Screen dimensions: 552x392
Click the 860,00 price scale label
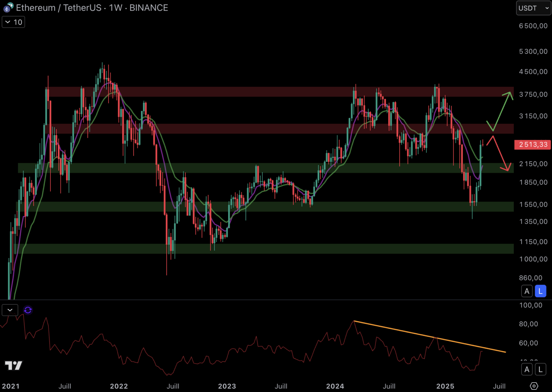tap(531, 278)
